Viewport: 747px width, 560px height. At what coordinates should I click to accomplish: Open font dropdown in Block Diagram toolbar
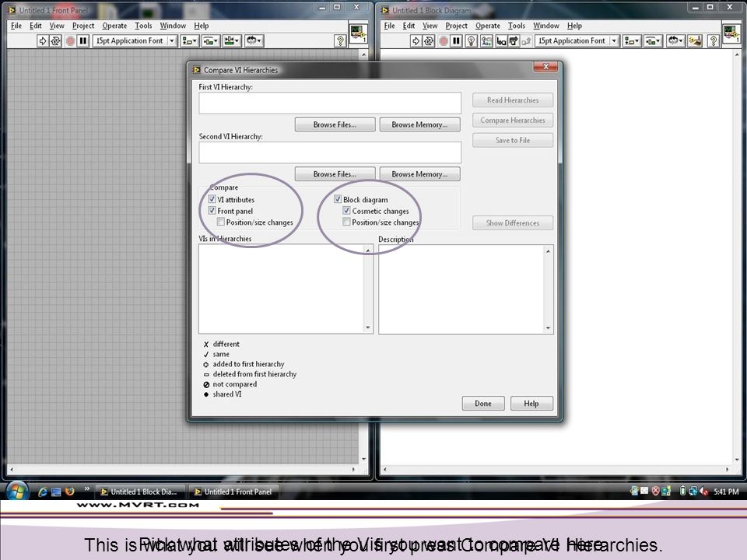577,41
